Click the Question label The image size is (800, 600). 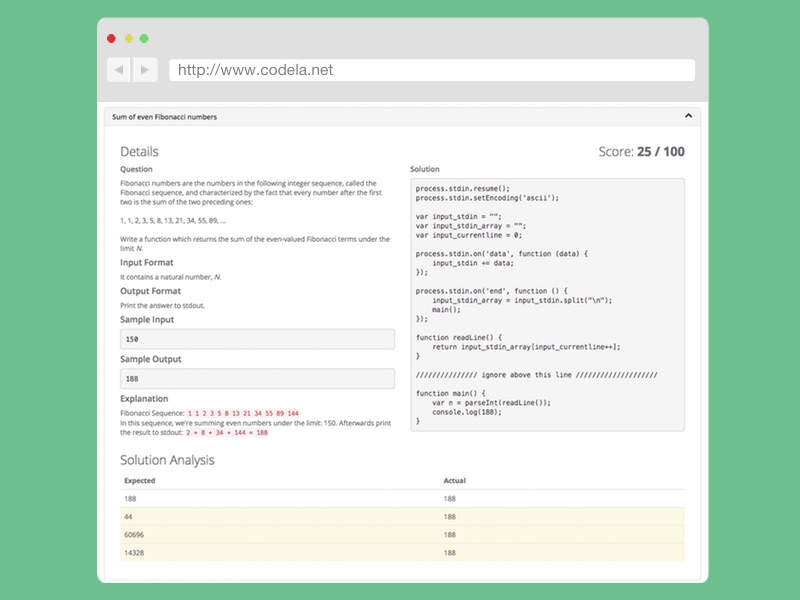click(x=136, y=169)
